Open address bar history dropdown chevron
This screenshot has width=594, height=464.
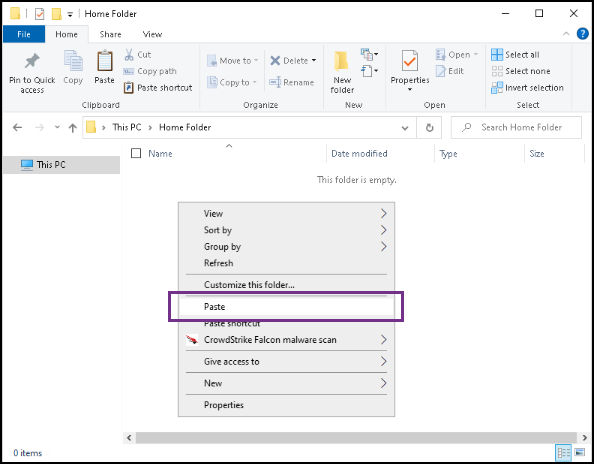click(405, 128)
